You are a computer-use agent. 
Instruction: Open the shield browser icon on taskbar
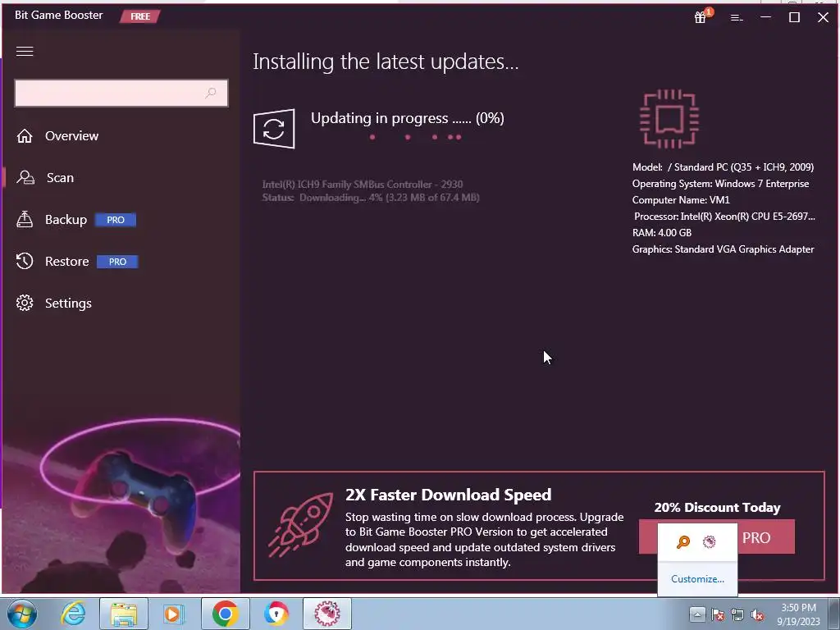pos(276,614)
